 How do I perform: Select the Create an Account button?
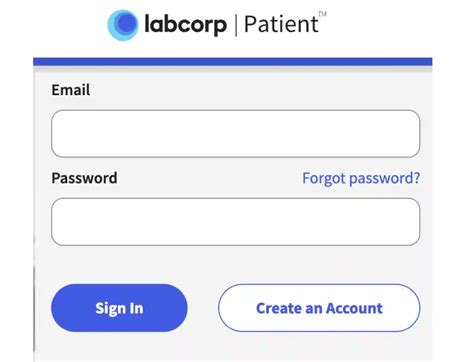tap(319, 308)
